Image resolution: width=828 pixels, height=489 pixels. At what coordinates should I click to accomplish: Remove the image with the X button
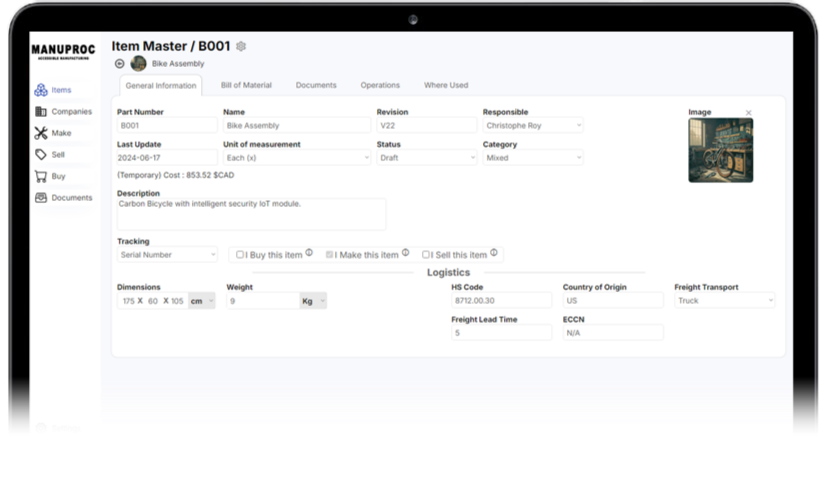point(749,113)
